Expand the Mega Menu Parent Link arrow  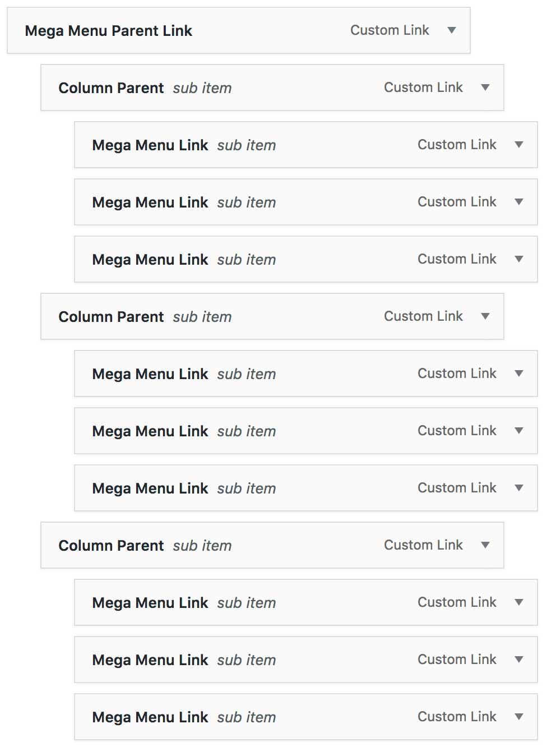coord(451,30)
